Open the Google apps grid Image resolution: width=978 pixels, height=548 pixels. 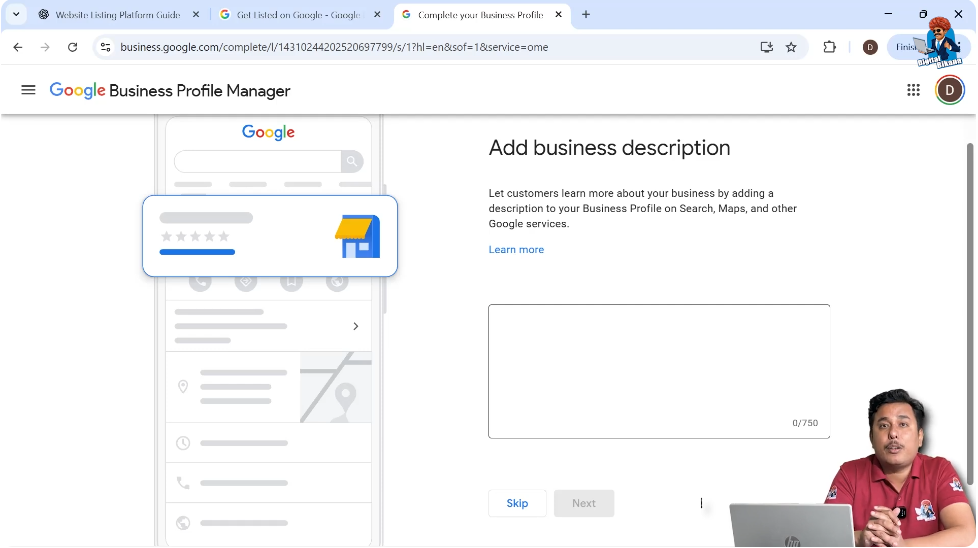[913, 90]
